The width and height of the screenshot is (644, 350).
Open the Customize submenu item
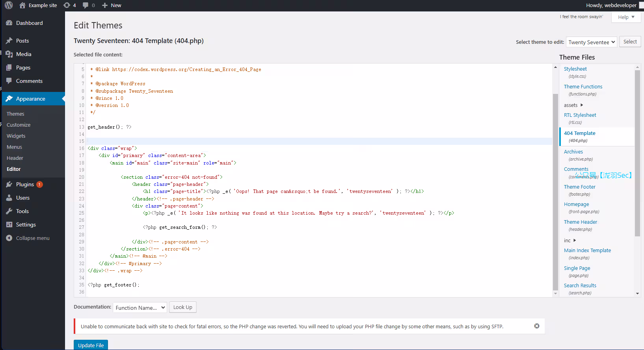(19, 125)
